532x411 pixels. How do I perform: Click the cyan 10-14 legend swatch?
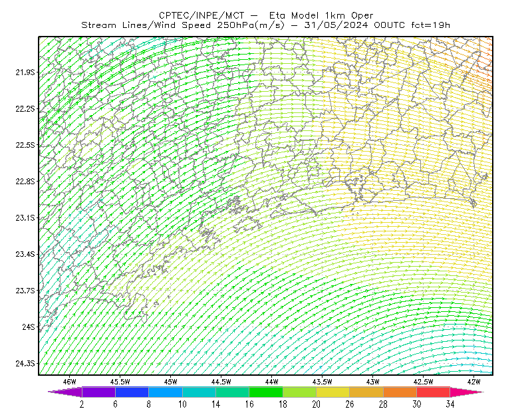[x=199, y=392]
